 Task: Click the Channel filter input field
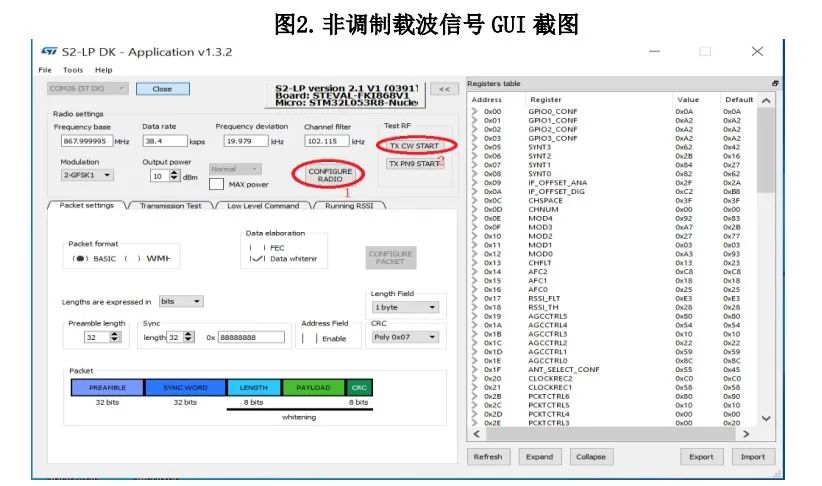(327, 141)
